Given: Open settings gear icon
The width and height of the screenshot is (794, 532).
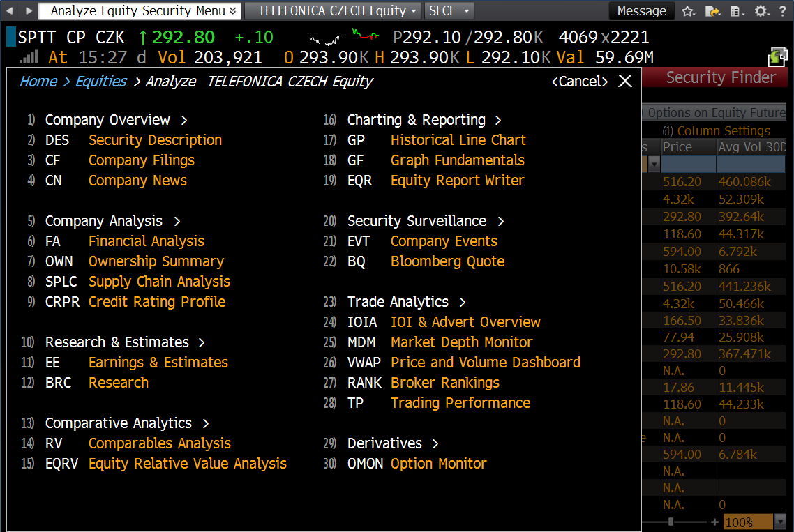Looking at the screenshot, I should 761,10.
